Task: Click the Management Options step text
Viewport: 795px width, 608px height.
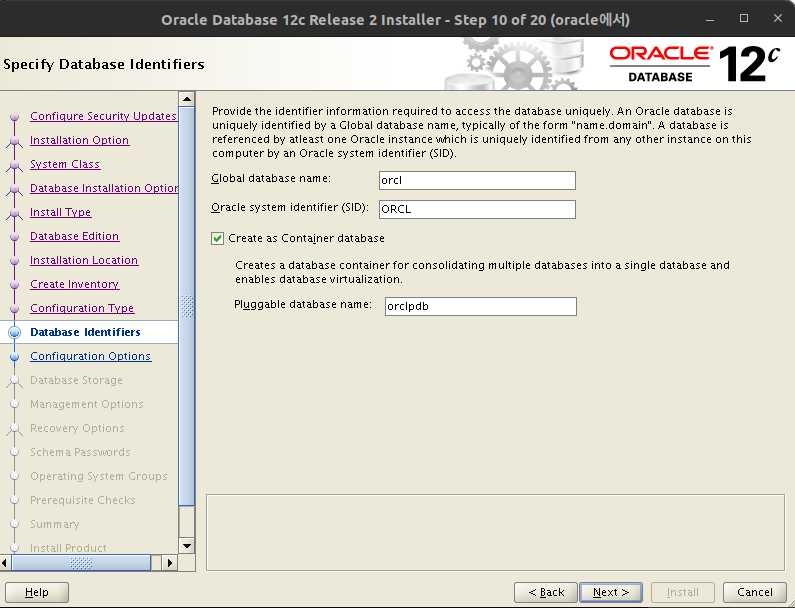Action: click(x=87, y=404)
